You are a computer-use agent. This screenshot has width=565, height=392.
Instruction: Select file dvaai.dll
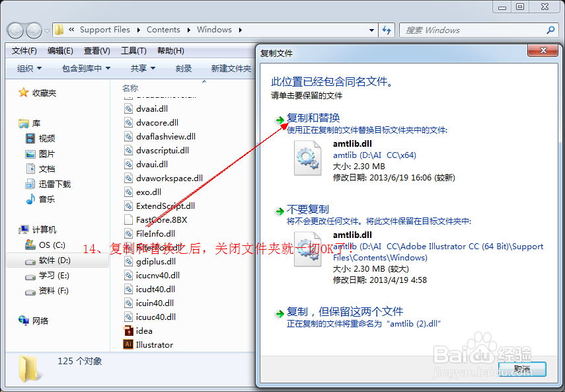click(x=146, y=109)
